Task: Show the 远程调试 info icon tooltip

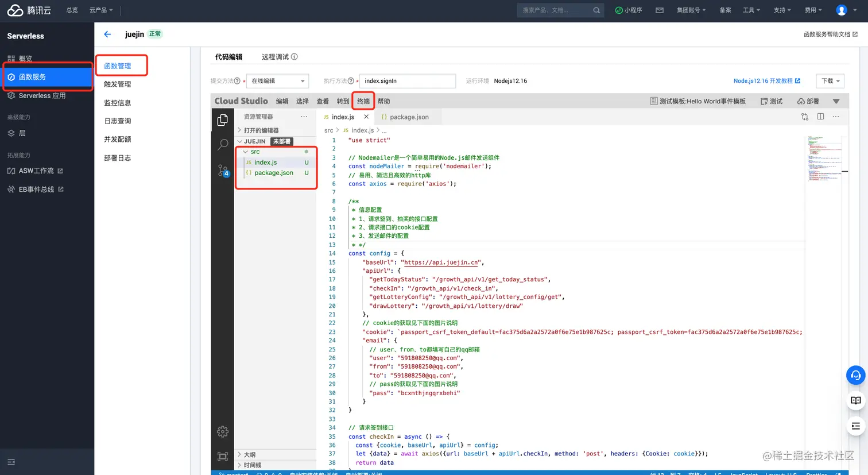Action: tap(294, 57)
